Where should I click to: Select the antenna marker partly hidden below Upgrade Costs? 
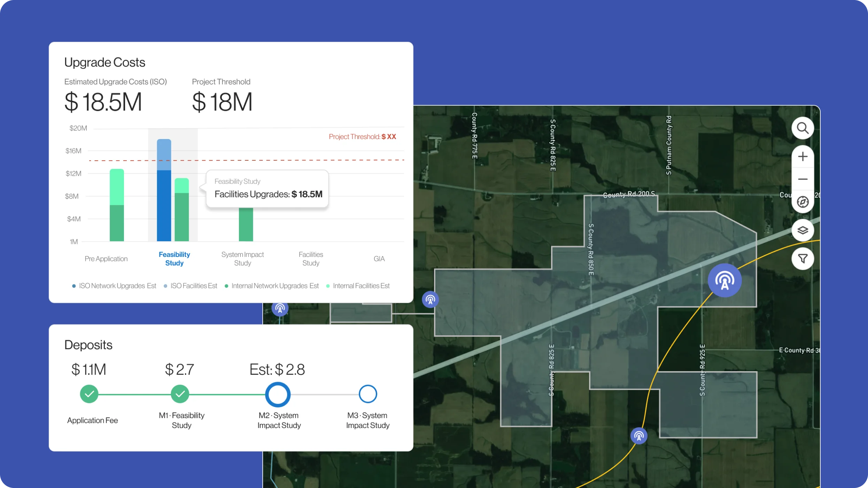point(280,309)
